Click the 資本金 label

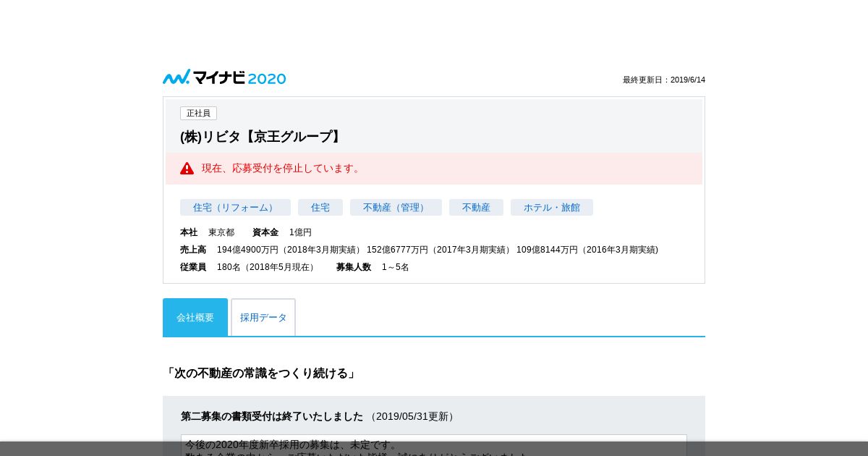click(265, 232)
